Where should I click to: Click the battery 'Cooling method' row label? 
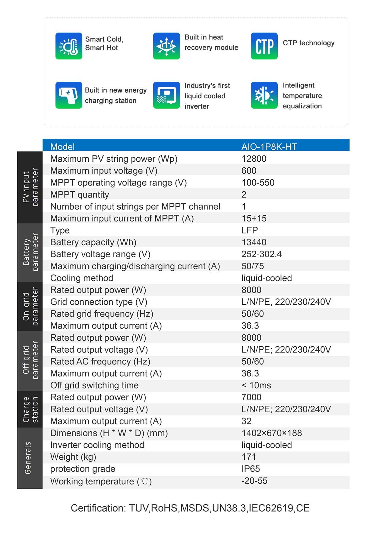tap(82, 278)
